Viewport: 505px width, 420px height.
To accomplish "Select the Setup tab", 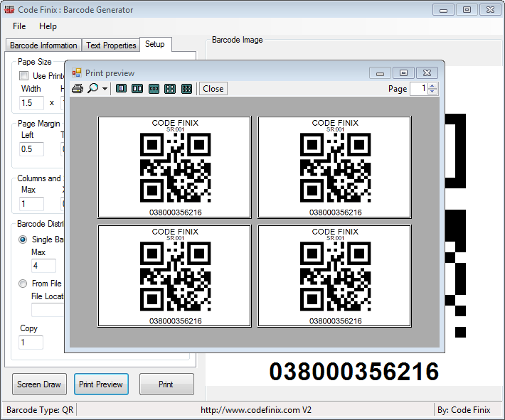I will coord(155,44).
